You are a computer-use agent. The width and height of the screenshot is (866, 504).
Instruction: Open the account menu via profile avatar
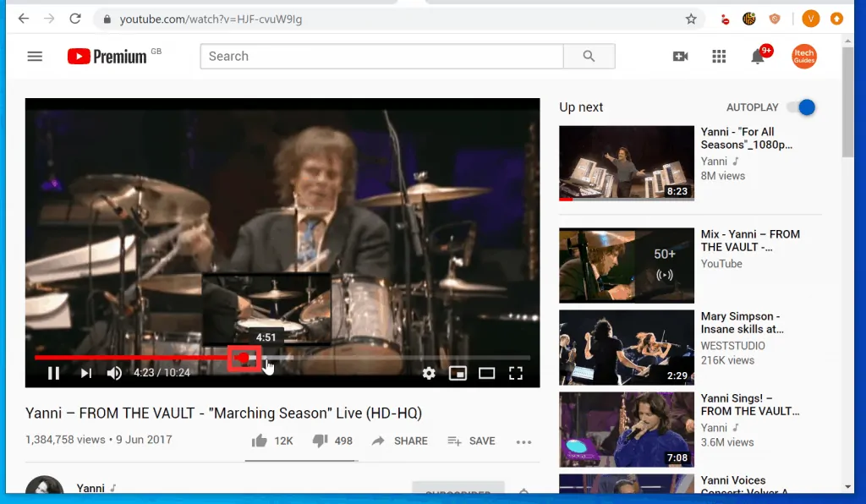click(x=803, y=56)
